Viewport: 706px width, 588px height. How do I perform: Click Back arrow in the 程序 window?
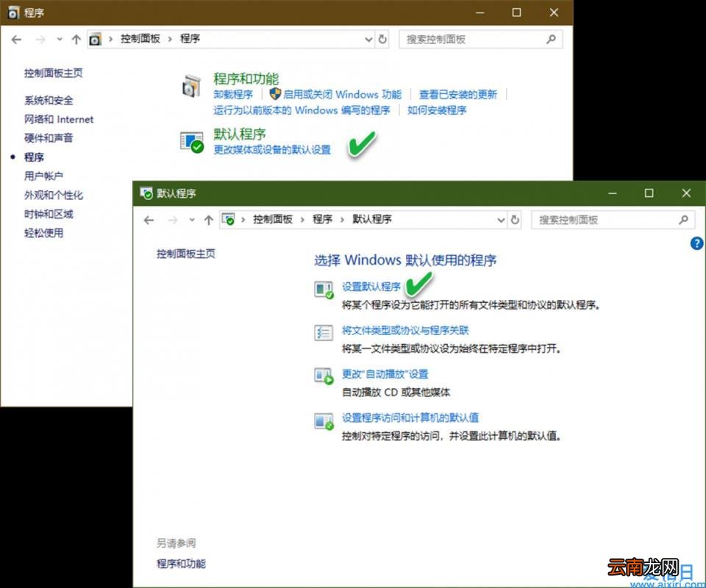pos(17,40)
